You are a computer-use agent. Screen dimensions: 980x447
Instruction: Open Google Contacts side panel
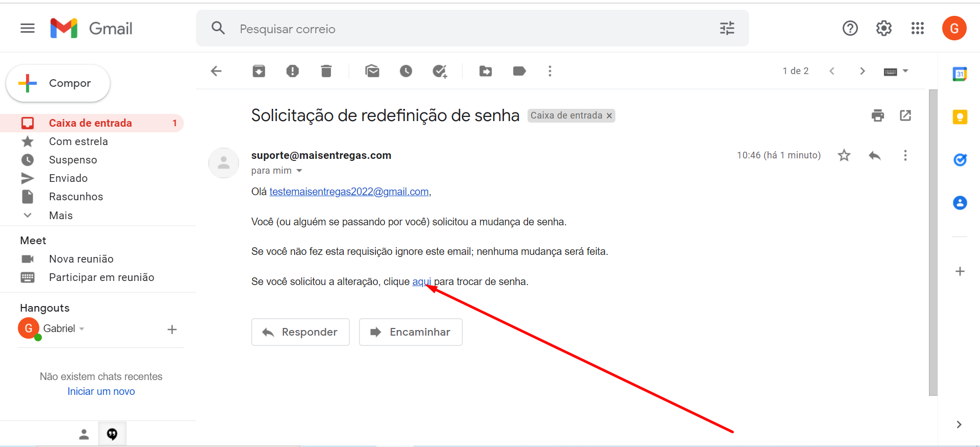tap(960, 203)
